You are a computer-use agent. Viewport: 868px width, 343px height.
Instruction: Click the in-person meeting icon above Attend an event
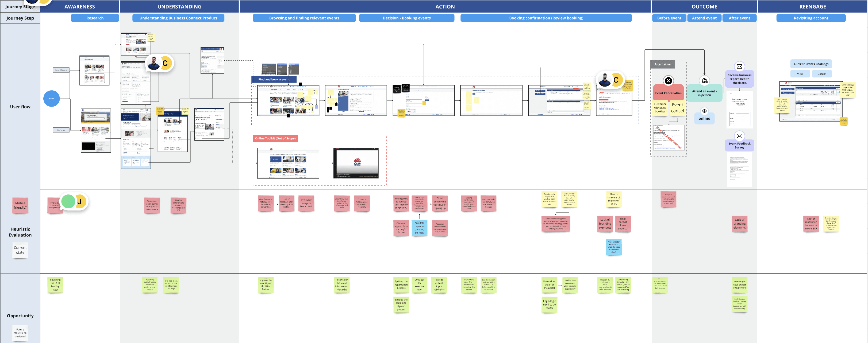point(705,81)
